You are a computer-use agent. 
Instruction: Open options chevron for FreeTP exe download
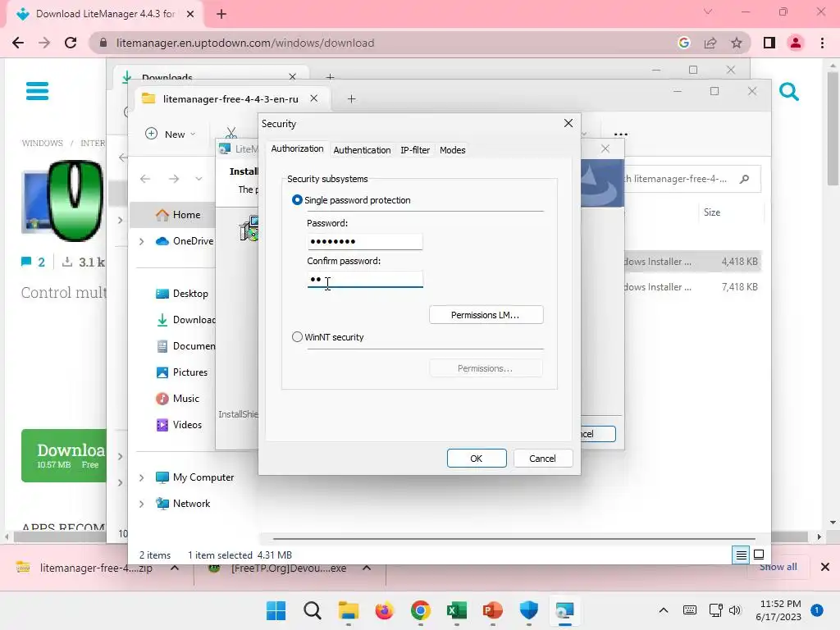pyautogui.click(x=367, y=568)
